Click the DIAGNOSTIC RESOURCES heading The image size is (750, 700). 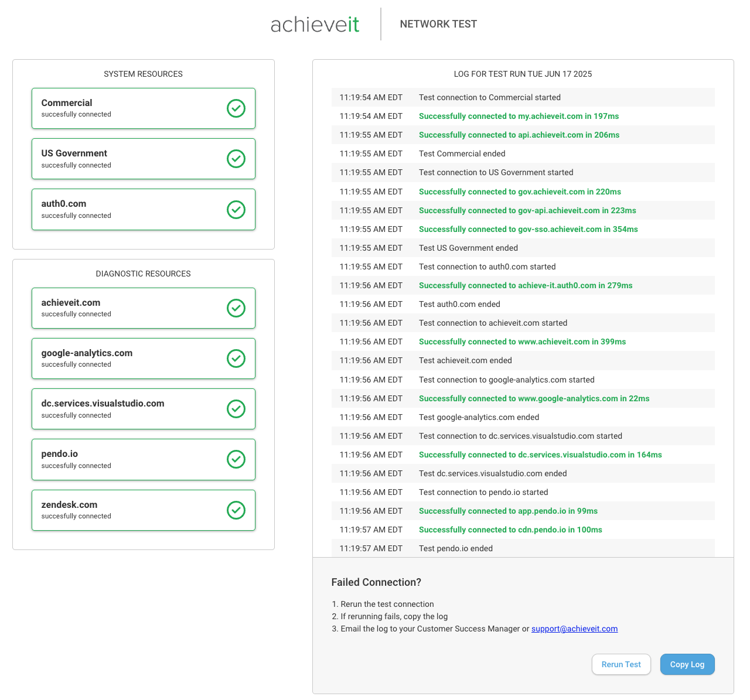pos(143,274)
